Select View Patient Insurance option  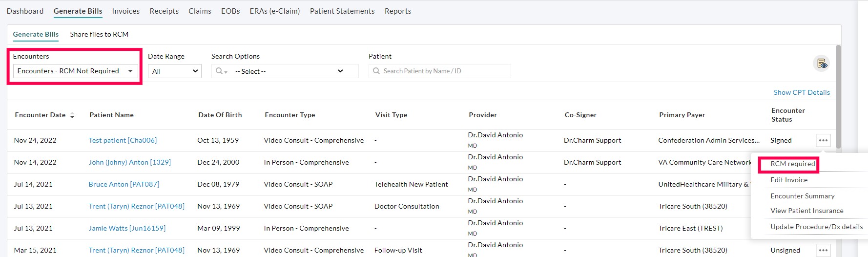[806, 211]
